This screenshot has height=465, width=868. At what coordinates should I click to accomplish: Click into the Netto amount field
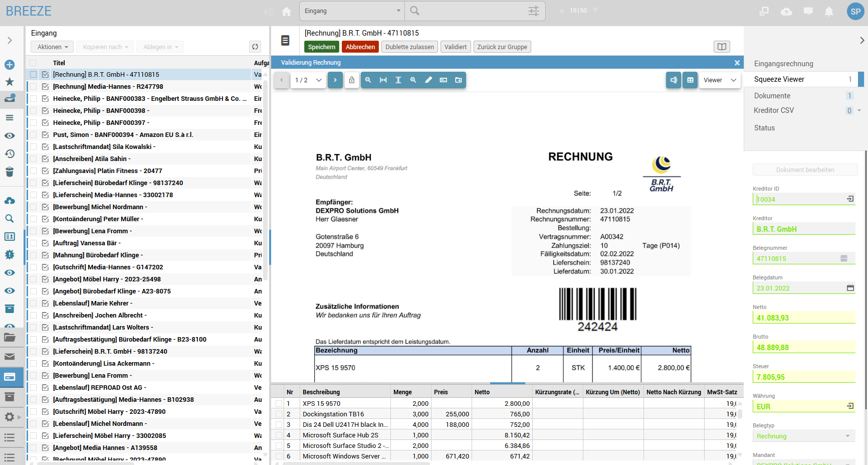tap(803, 318)
